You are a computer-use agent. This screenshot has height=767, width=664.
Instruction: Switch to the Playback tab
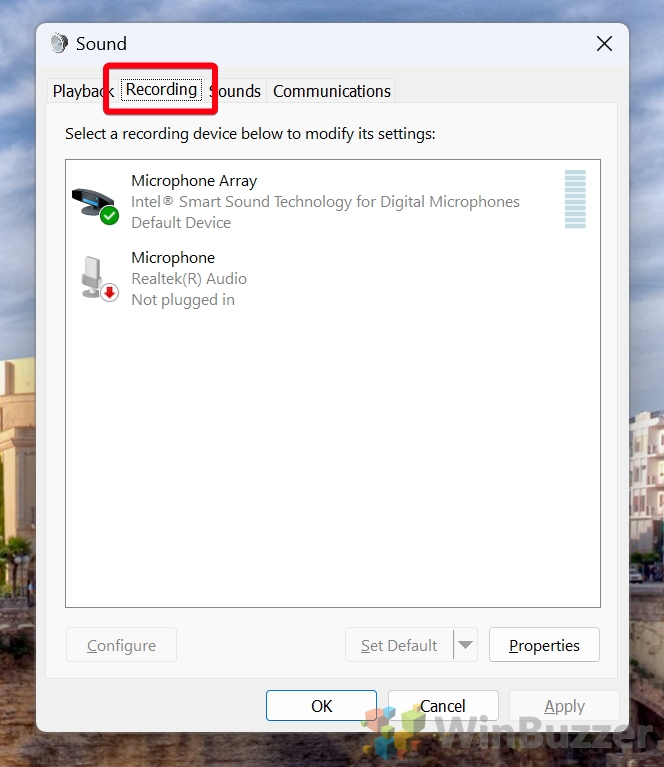(x=83, y=91)
